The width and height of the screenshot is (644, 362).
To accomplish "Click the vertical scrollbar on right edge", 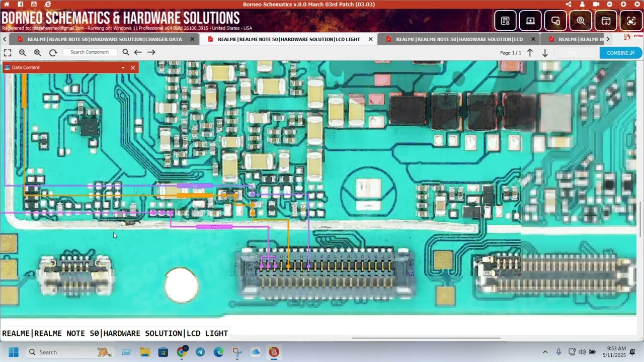I will point(640,219).
